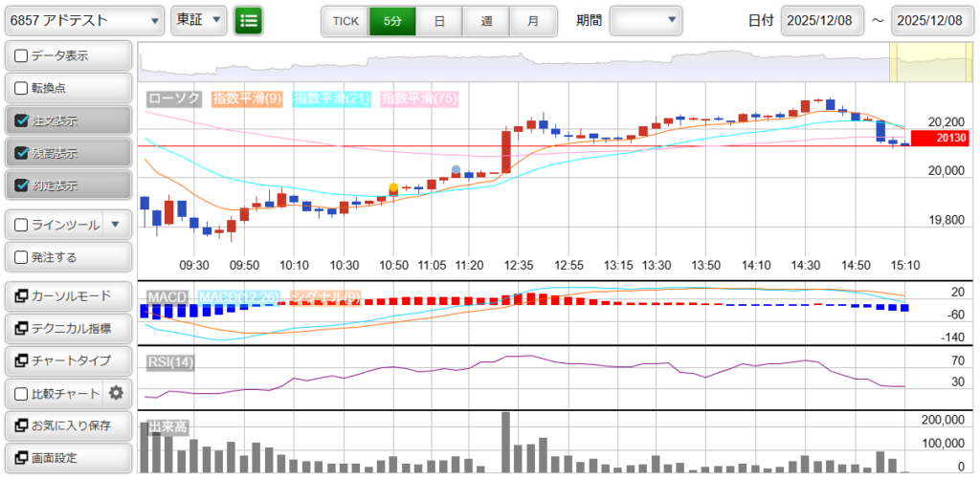
Task: Expand the 6857 アドテスト stock dropdown
Action: pyautogui.click(x=84, y=20)
